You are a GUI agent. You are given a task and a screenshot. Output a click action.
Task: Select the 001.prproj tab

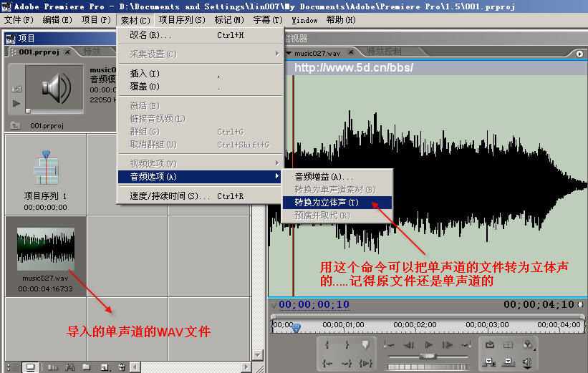coord(39,52)
